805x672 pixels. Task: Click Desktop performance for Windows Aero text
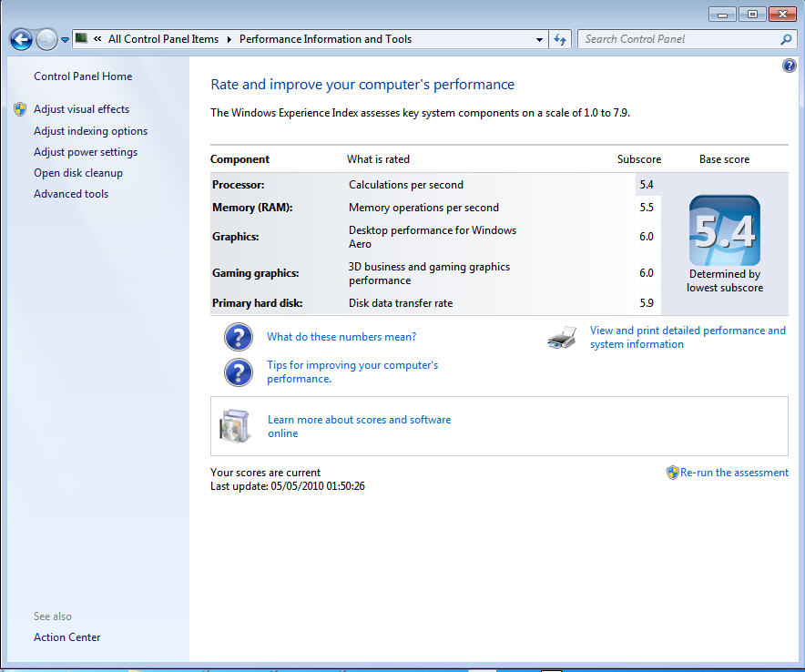tap(433, 237)
